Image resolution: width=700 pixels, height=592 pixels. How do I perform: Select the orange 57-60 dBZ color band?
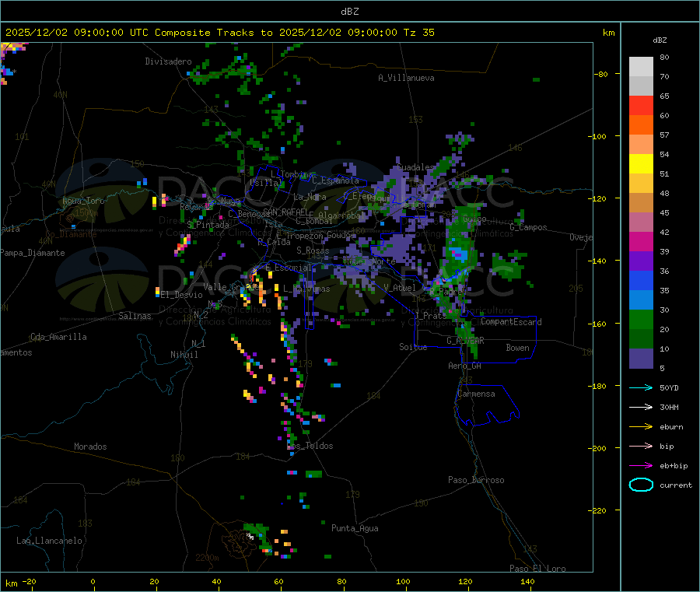coord(641,125)
